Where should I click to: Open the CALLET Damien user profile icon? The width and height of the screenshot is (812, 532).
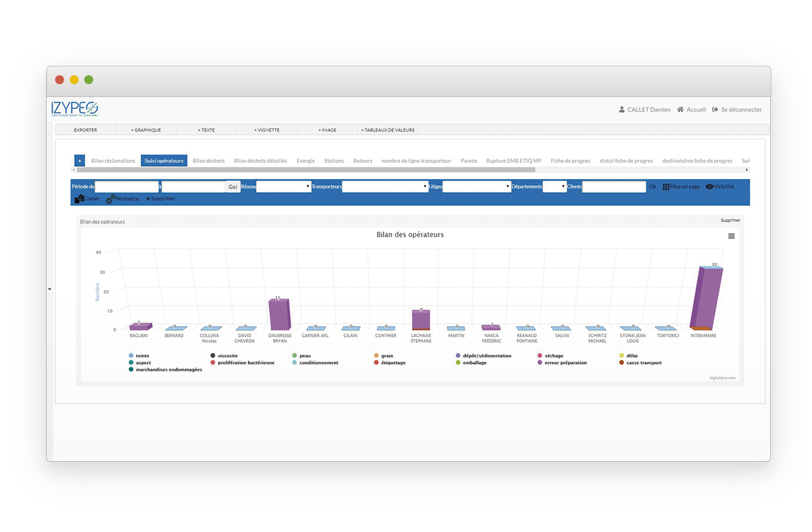pos(622,110)
